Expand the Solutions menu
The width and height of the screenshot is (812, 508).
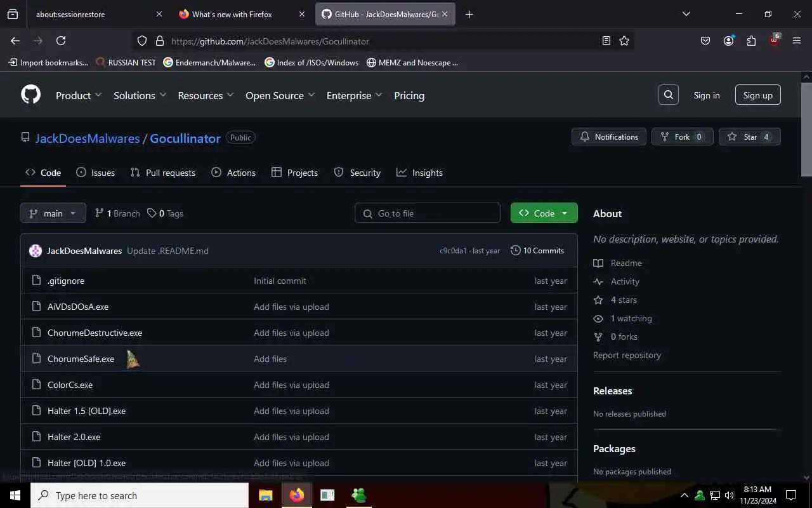(140, 95)
